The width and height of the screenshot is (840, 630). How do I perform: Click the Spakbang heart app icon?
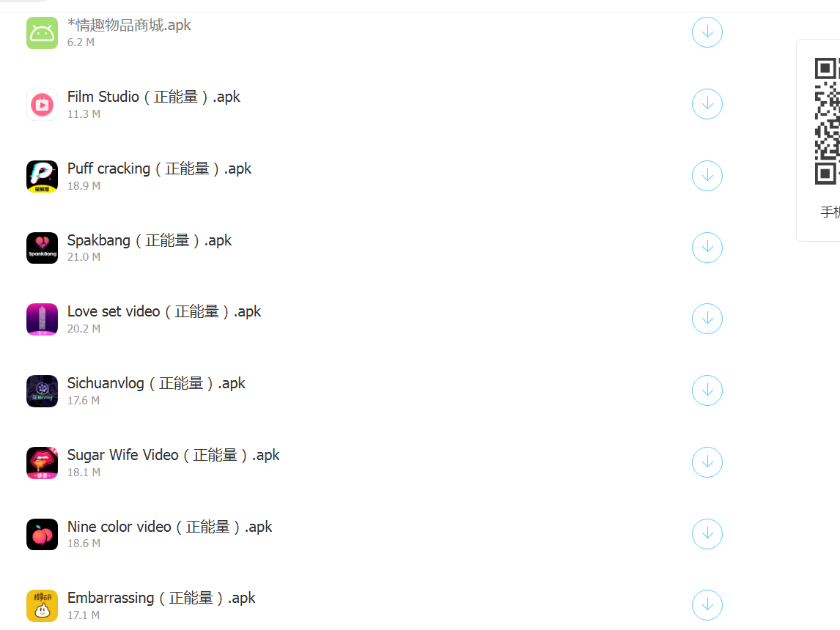42,248
